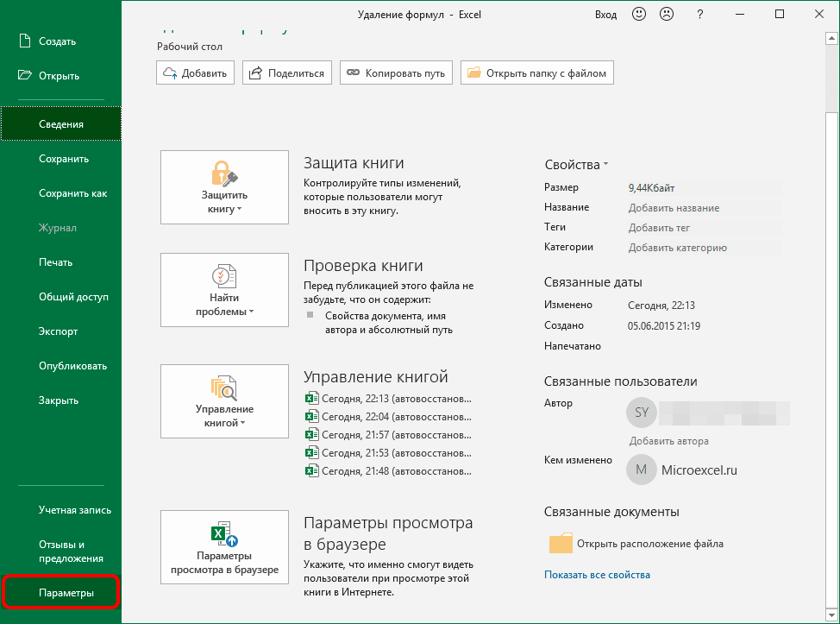Image resolution: width=840 pixels, height=624 pixels.
Task: Open Показать все свойства link
Action: pyautogui.click(x=597, y=573)
